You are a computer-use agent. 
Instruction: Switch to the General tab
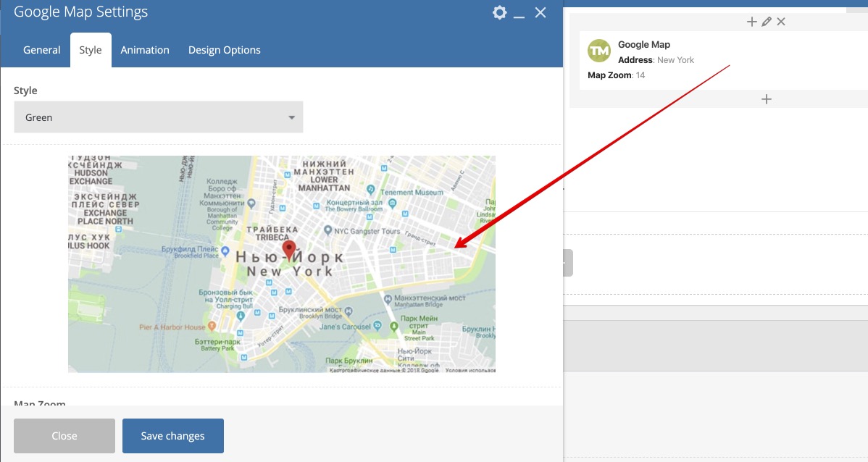[41, 50]
